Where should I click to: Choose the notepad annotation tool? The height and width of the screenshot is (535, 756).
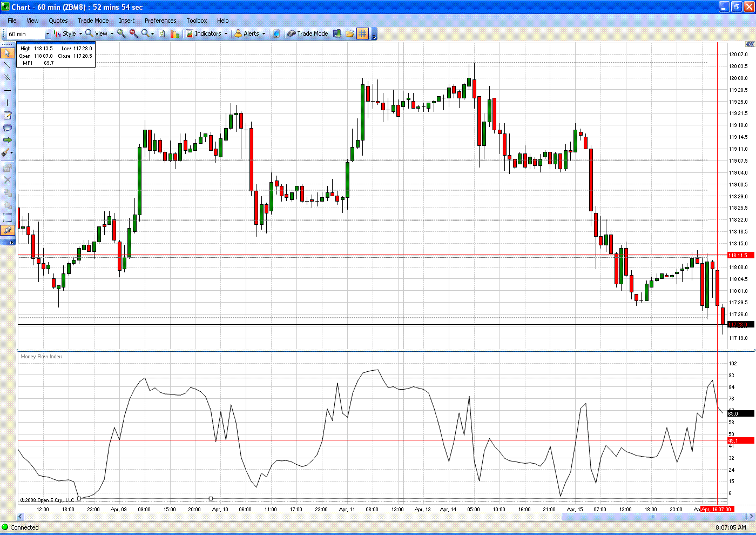point(7,115)
